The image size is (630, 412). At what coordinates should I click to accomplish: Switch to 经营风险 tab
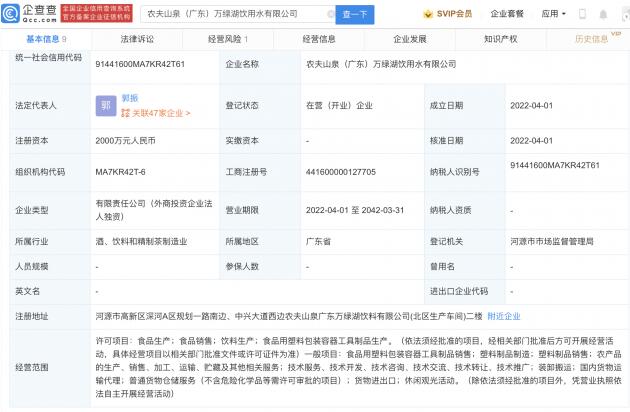point(228,39)
